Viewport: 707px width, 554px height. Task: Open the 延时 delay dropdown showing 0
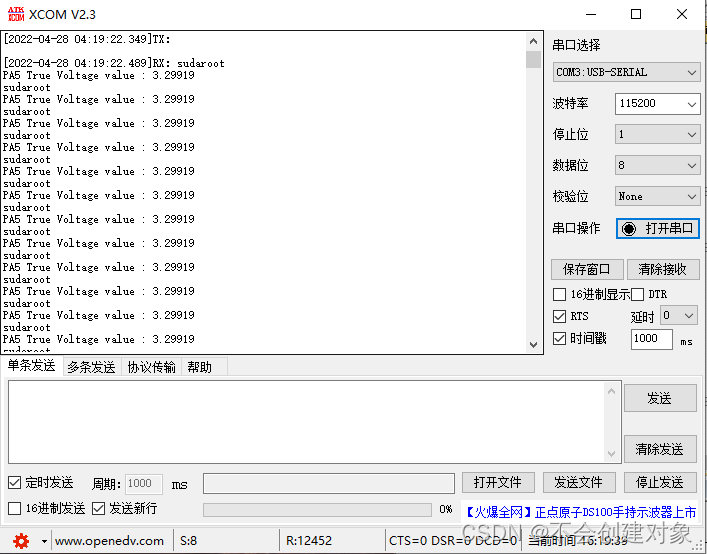click(x=679, y=316)
